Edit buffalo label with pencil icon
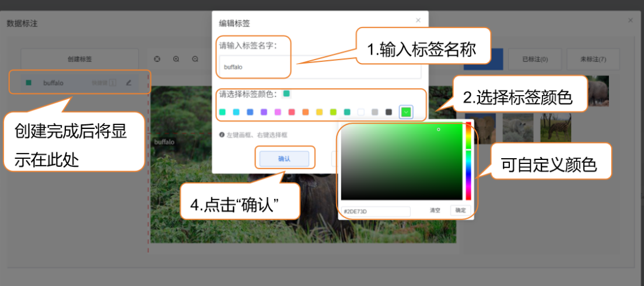This screenshot has width=644, height=286. (x=129, y=83)
